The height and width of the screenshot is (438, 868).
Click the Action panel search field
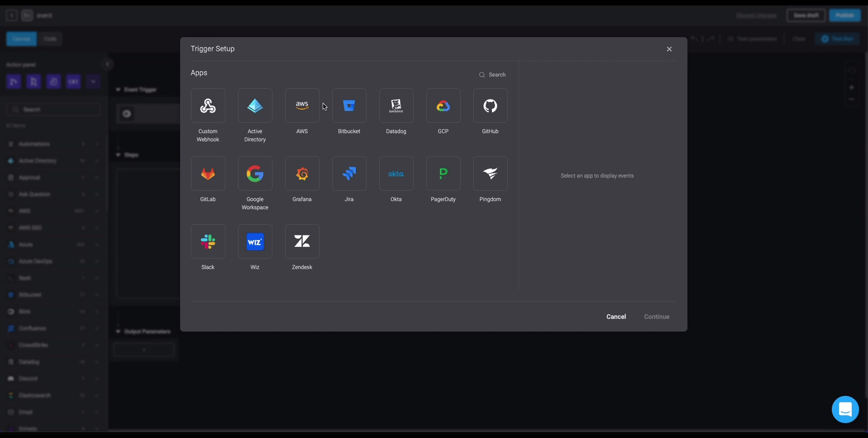click(x=53, y=109)
